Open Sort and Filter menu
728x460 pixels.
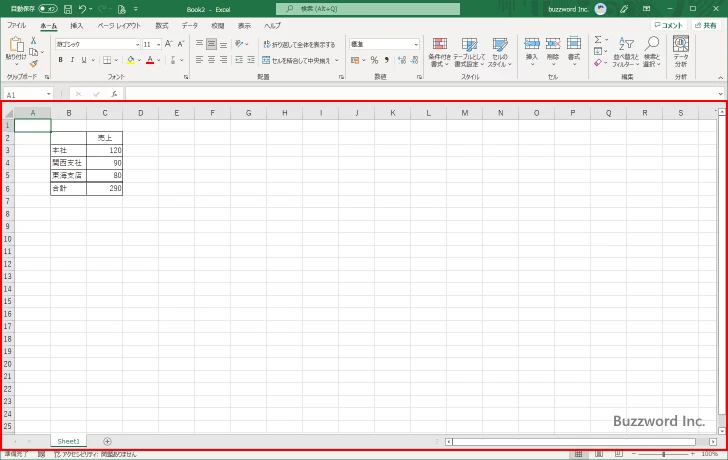coord(626,52)
